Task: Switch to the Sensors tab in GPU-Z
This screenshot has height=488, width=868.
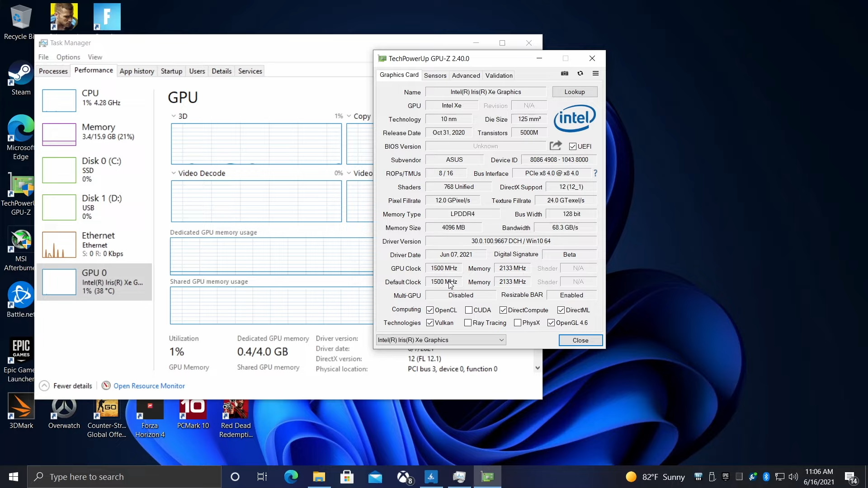Action: (435, 75)
